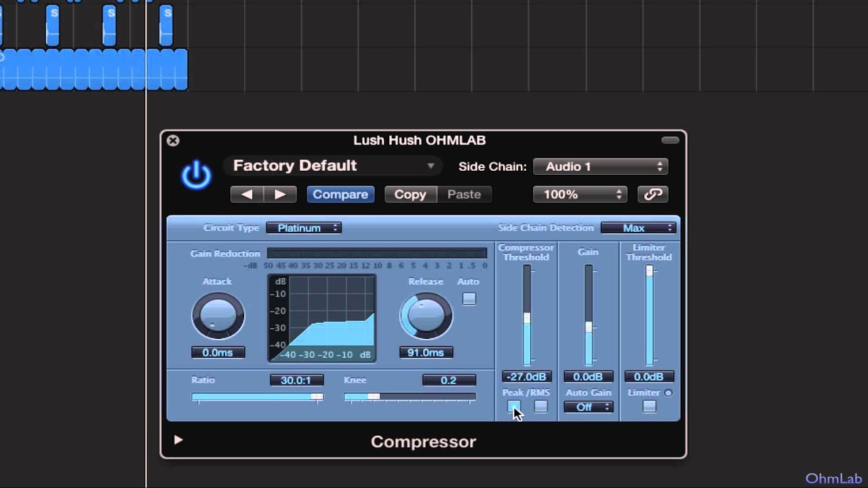
Task: Select the Peak detection button
Action: 514,407
